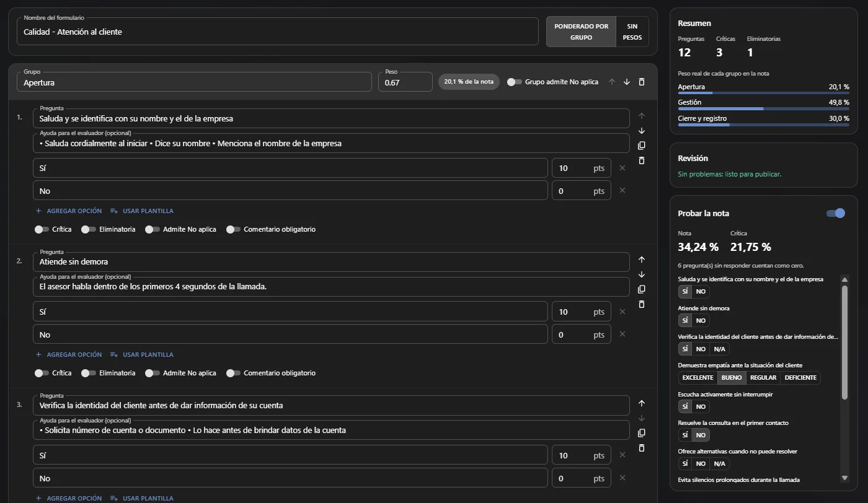Click 'Usar plantilla' under question 3
This screenshot has width=868, height=503.
coord(142,498)
